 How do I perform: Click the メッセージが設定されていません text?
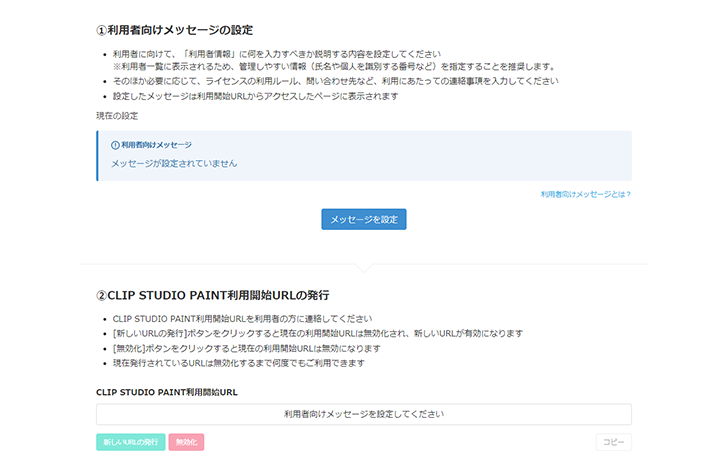click(174, 163)
